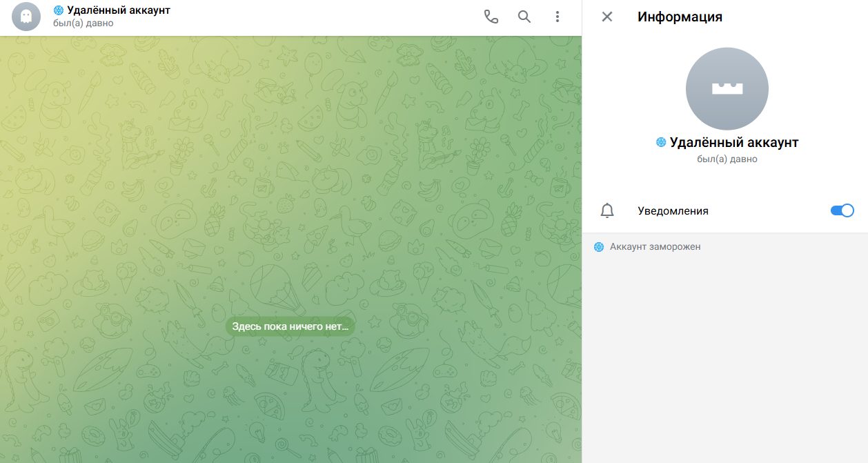This screenshot has height=463, width=868.
Task: Click 'был(а) давно' status in chat header
Action: (x=83, y=23)
